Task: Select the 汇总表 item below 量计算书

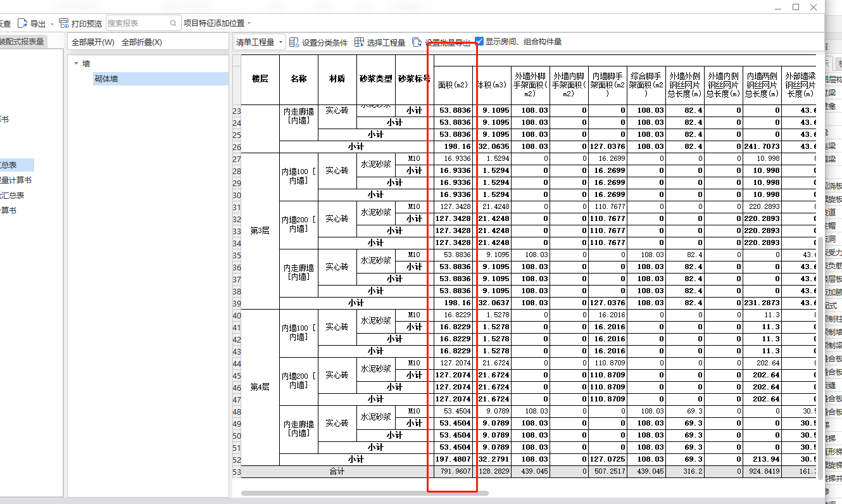Action: (12, 196)
